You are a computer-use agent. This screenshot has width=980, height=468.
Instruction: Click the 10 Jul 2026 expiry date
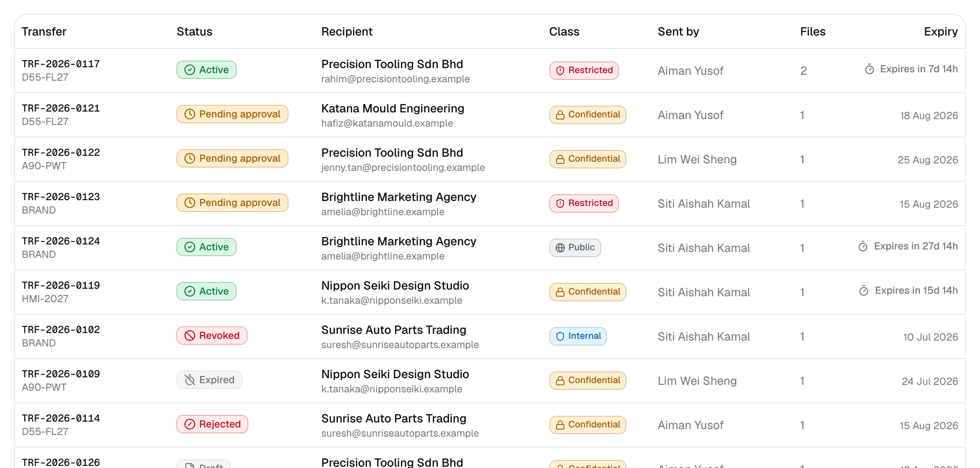click(930, 337)
